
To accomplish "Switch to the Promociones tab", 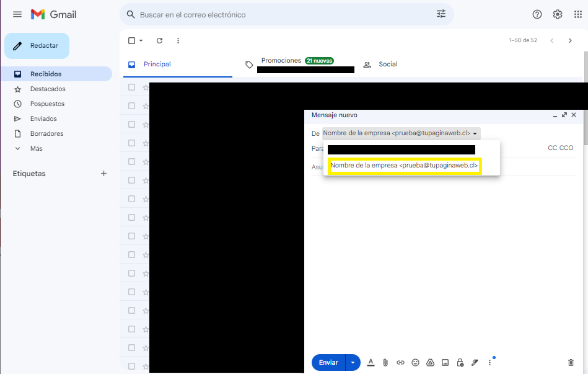I will point(281,61).
